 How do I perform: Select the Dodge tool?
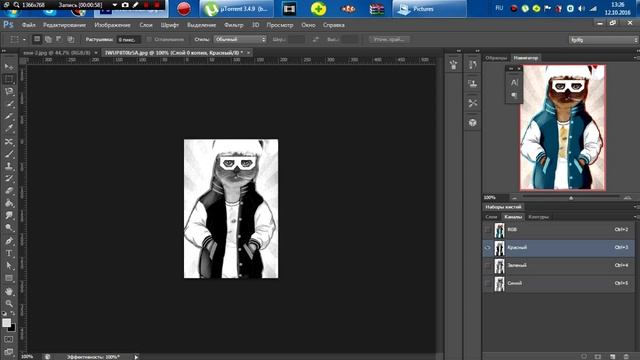tap(9, 227)
